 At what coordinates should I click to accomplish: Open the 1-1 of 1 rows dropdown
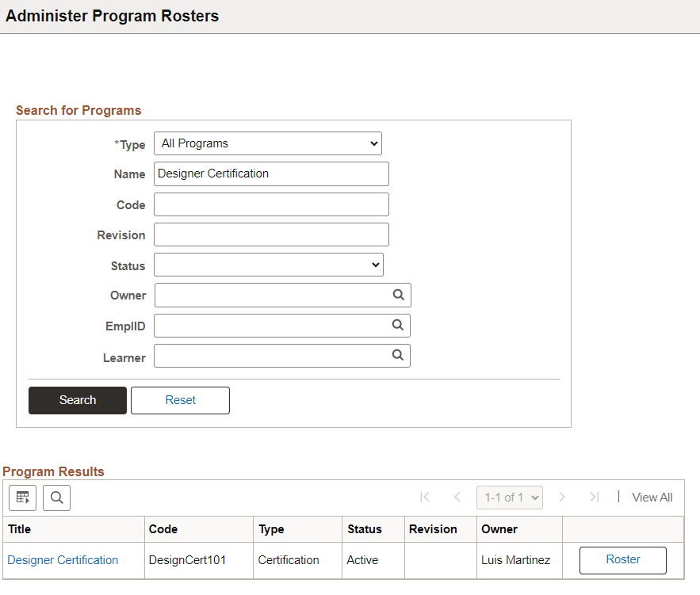[x=509, y=497]
